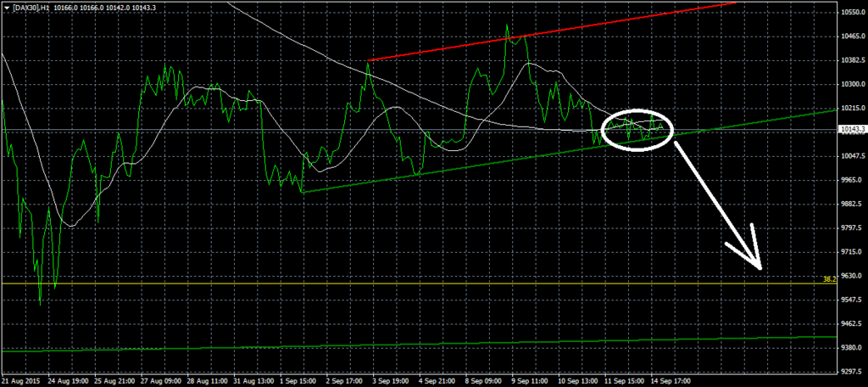Select the white ellipse annotation
This screenshot has width=868, height=387.
(638, 111)
